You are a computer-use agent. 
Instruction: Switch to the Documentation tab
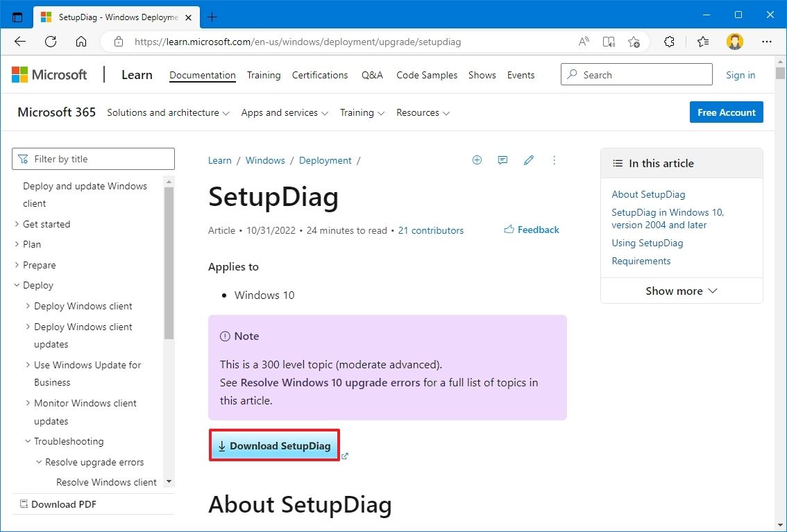point(202,75)
